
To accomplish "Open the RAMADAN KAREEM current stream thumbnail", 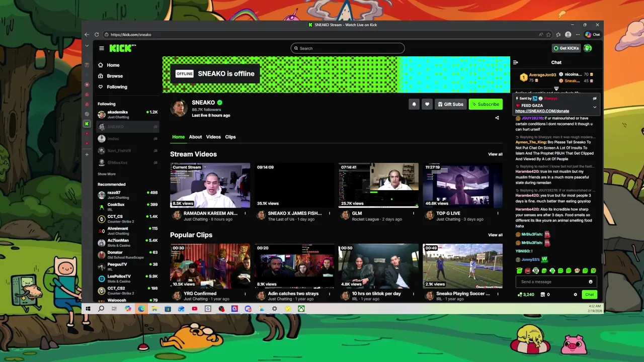I will [x=210, y=185].
